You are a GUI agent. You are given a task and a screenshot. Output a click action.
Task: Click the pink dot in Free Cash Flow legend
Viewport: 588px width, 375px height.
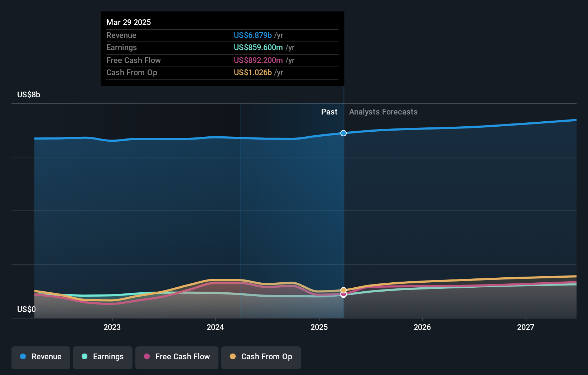pos(147,356)
